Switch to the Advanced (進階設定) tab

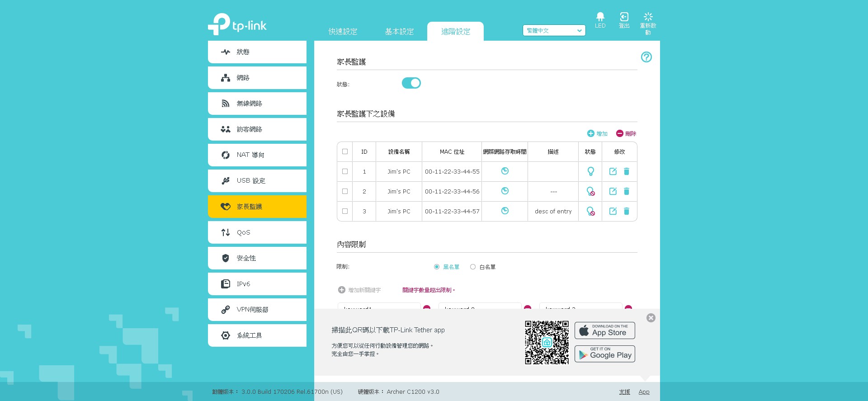(x=456, y=32)
